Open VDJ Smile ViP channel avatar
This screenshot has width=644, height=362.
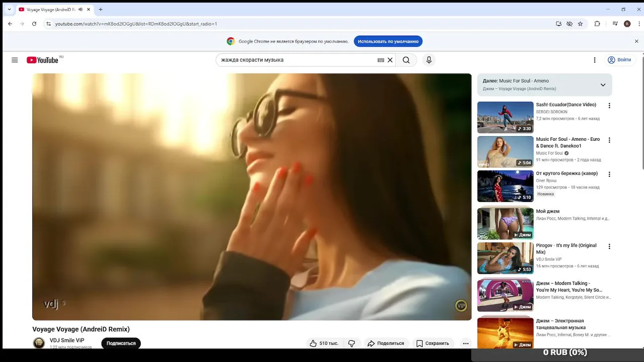pyautogui.click(x=39, y=343)
